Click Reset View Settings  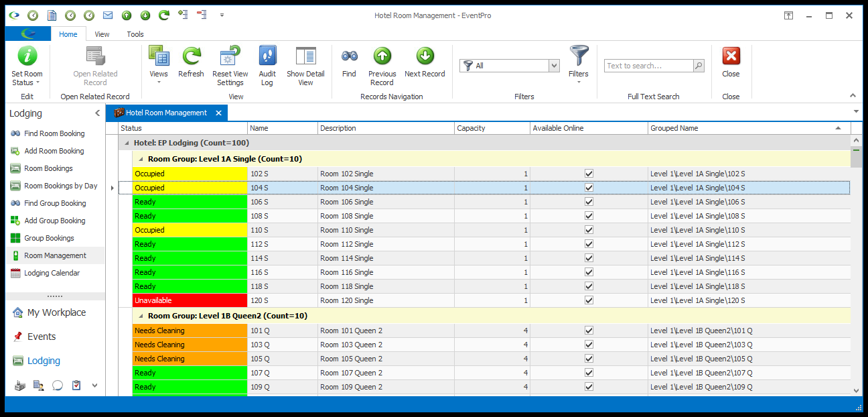pyautogui.click(x=230, y=66)
